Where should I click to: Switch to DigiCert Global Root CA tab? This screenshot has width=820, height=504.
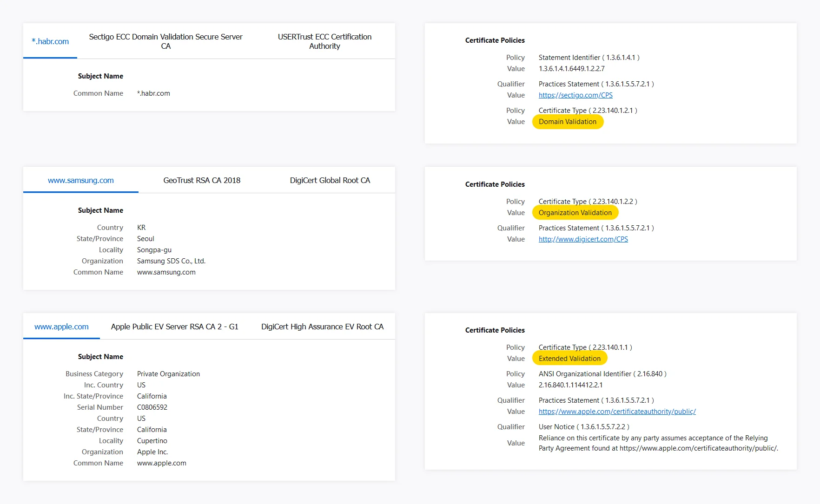pos(330,180)
